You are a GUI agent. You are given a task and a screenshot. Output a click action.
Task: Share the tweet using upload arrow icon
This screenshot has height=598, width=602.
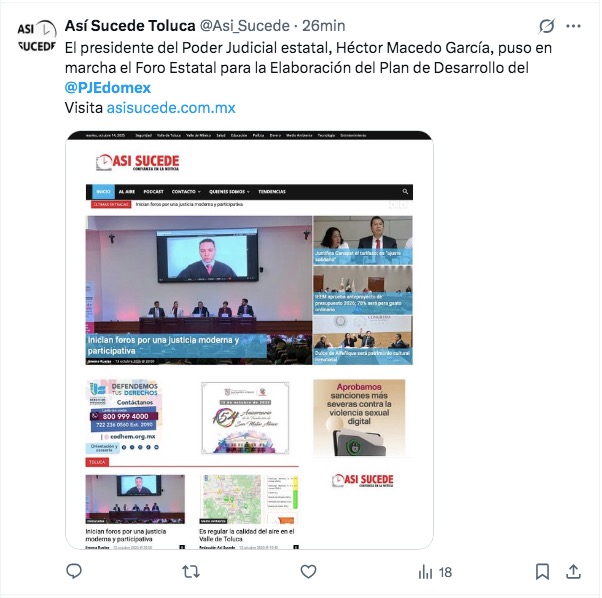(573, 572)
